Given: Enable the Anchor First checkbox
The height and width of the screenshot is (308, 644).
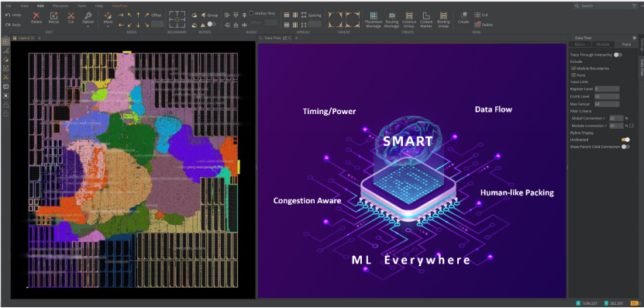Looking at the screenshot, I should pyautogui.click(x=251, y=13).
